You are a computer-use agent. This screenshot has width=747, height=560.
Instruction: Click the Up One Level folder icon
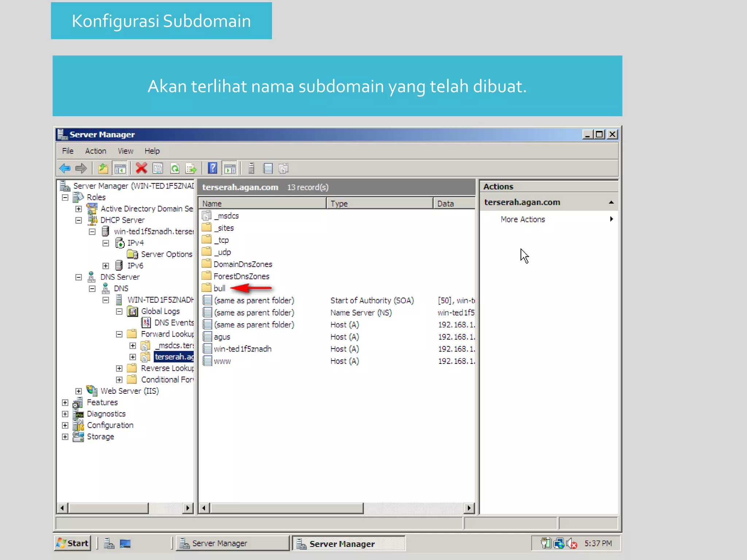pos(103,168)
